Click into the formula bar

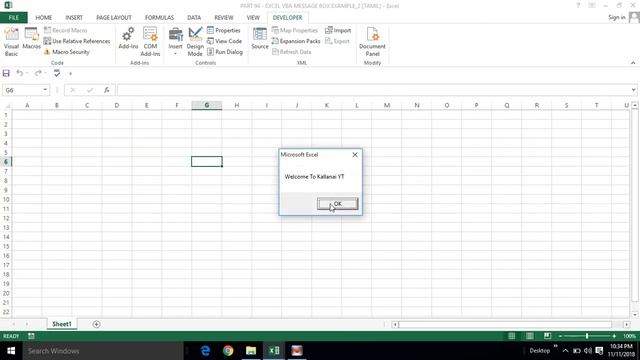(x=373, y=90)
